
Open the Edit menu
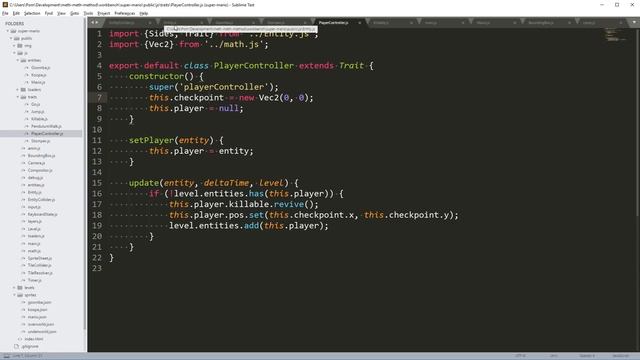click(x=16, y=13)
